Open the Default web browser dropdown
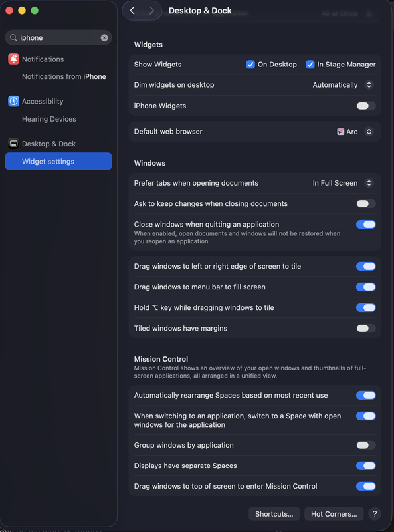The width and height of the screenshot is (394, 532). click(x=355, y=132)
